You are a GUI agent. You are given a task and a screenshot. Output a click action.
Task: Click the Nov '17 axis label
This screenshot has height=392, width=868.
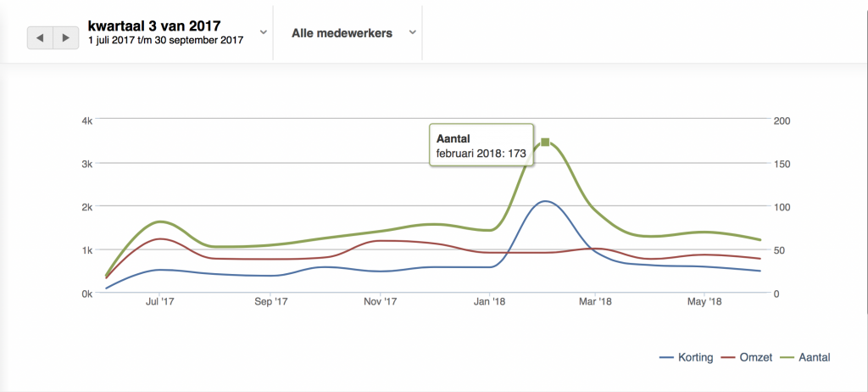381,301
